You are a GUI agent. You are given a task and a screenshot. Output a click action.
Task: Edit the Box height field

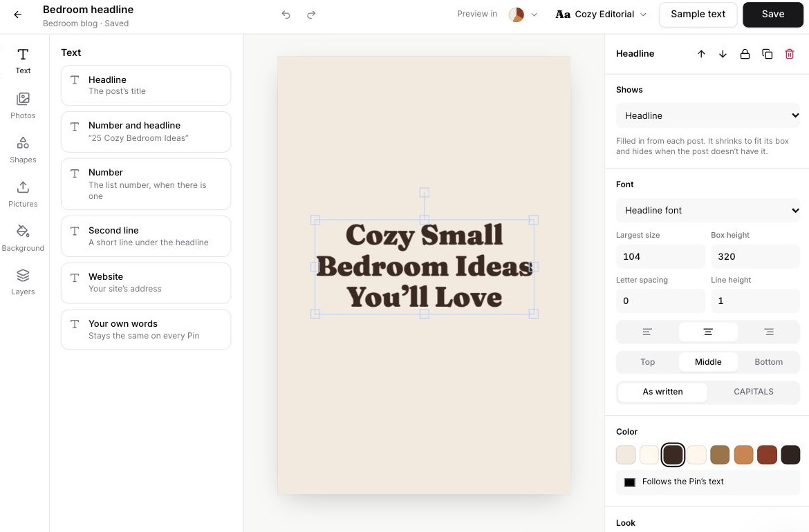point(755,257)
